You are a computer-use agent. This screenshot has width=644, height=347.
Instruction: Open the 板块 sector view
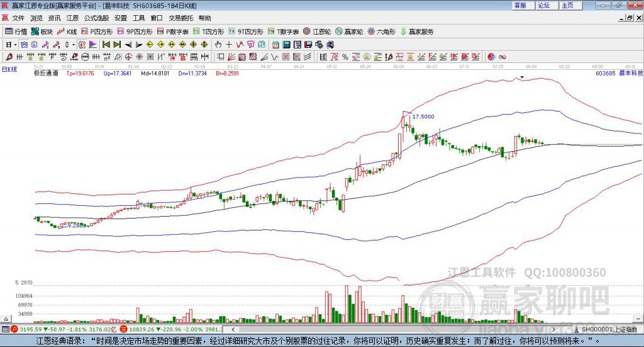[42, 31]
